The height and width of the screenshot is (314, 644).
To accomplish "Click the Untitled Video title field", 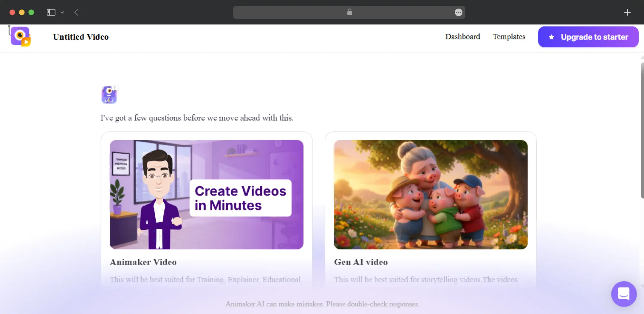I will point(81,37).
